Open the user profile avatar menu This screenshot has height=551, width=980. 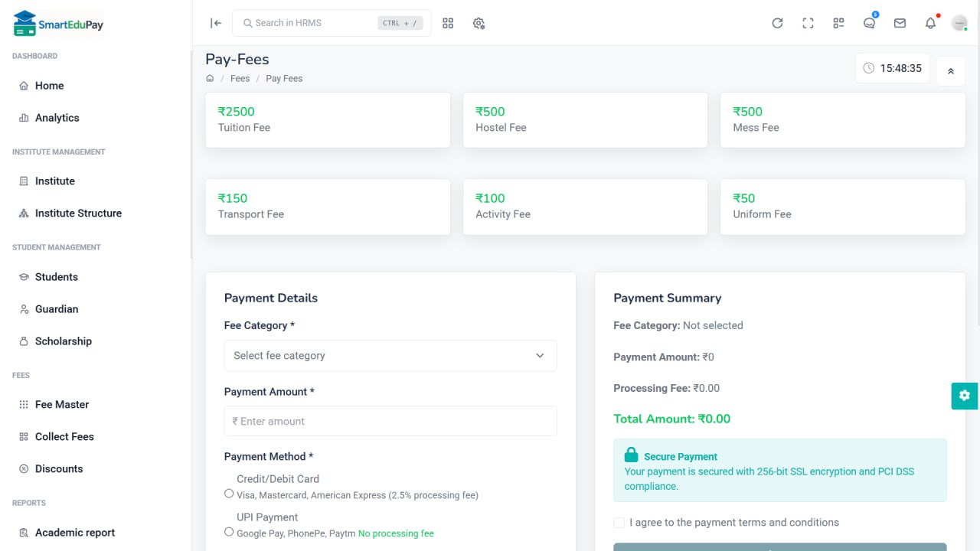click(959, 23)
